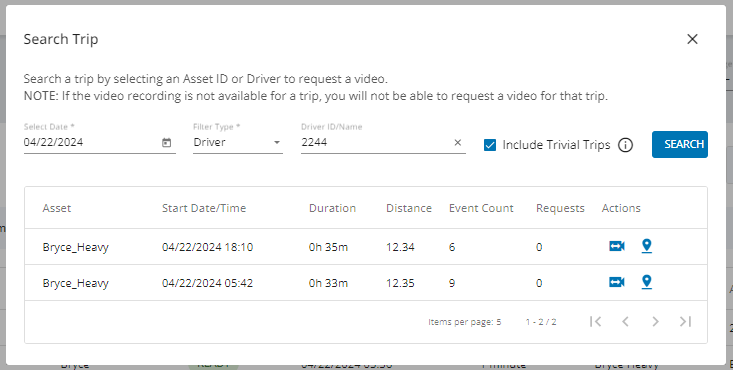Click the 12.34 distance value
This screenshot has height=370, width=733.
point(400,247)
